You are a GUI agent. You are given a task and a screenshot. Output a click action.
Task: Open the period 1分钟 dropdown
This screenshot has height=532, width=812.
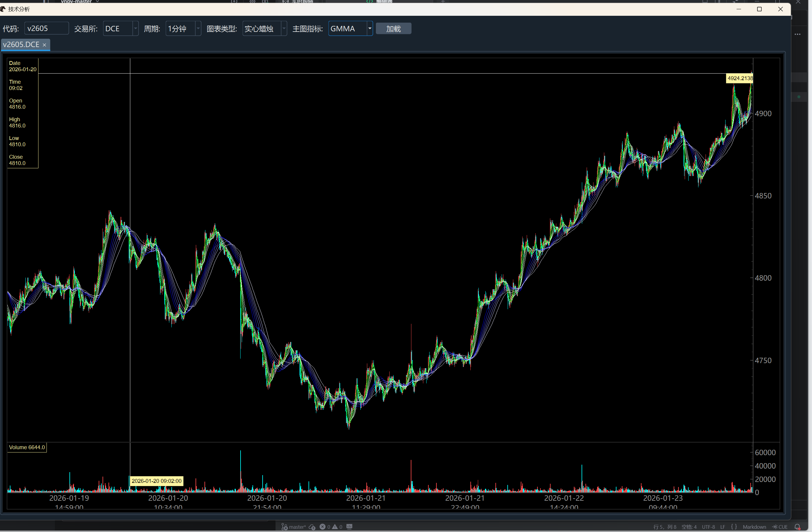198,29
